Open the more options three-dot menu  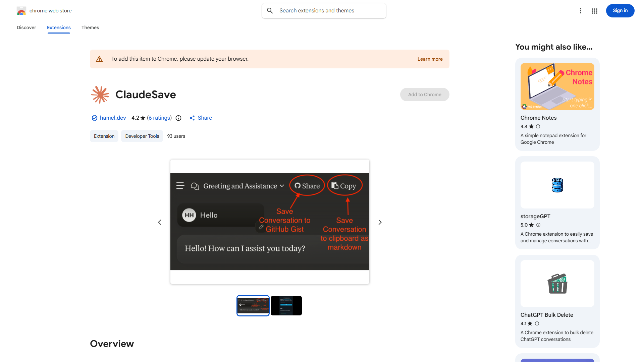coord(581,11)
